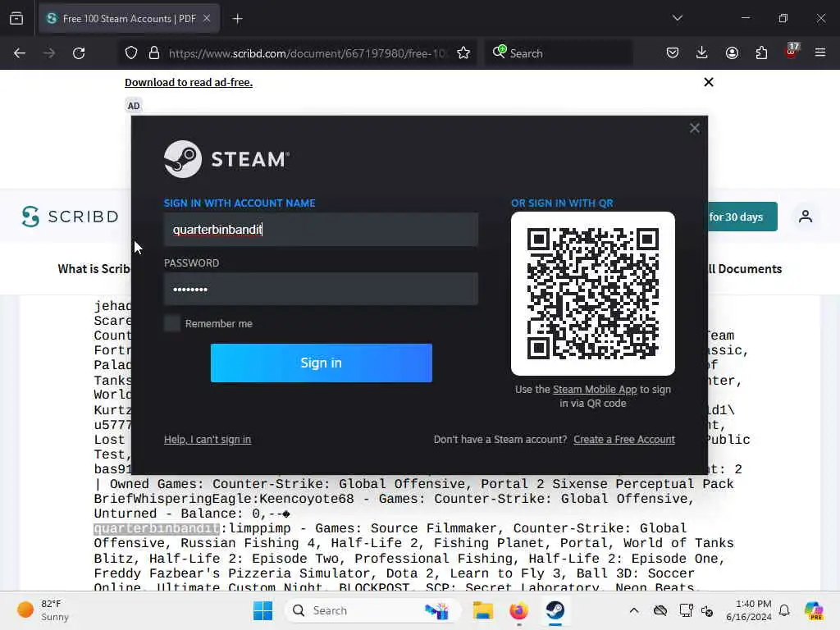Open a new browser tab

point(237,19)
